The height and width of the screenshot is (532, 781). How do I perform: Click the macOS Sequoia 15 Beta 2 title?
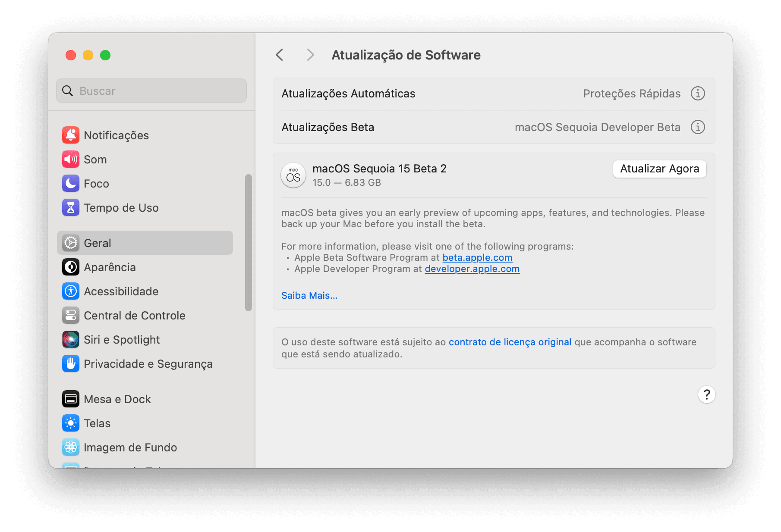(x=379, y=169)
